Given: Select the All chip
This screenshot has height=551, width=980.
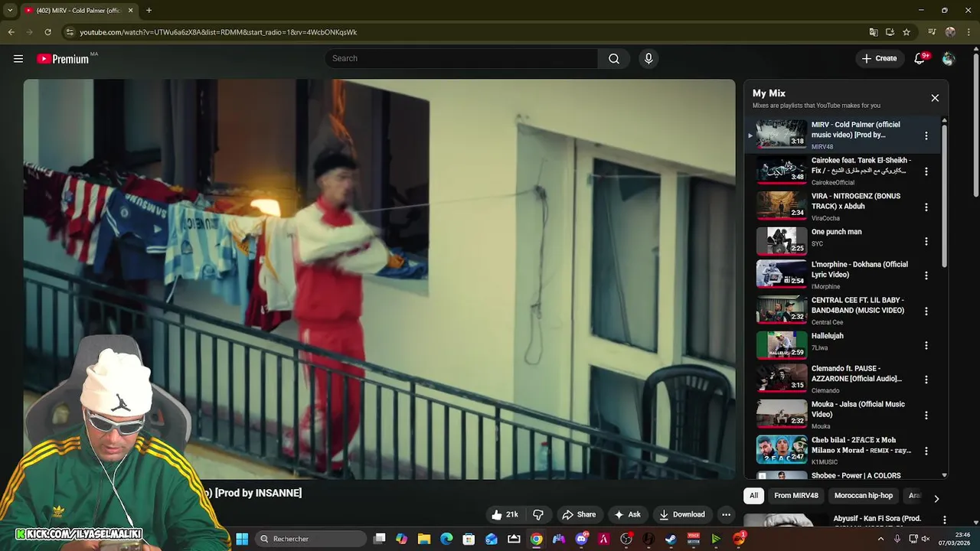Looking at the screenshot, I should pos(753,496).
